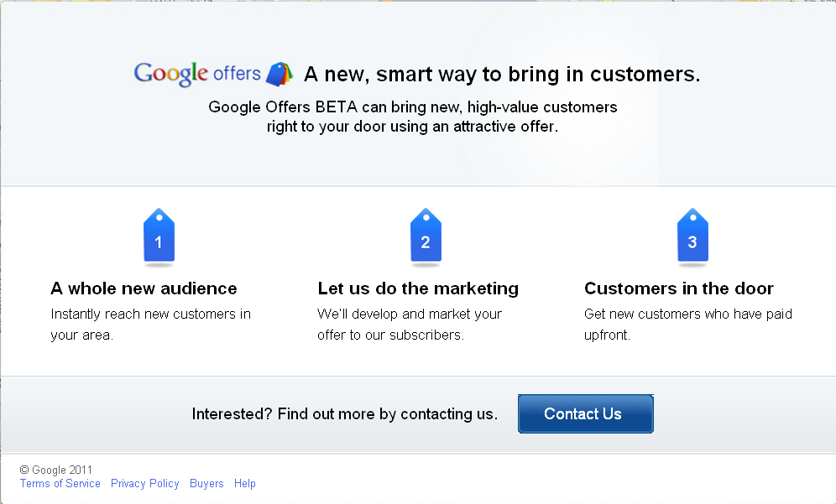Viewport: 836px width, 504px height.
Task: Click the "A whole new audience" heading
Action: (x=144, y=288)
